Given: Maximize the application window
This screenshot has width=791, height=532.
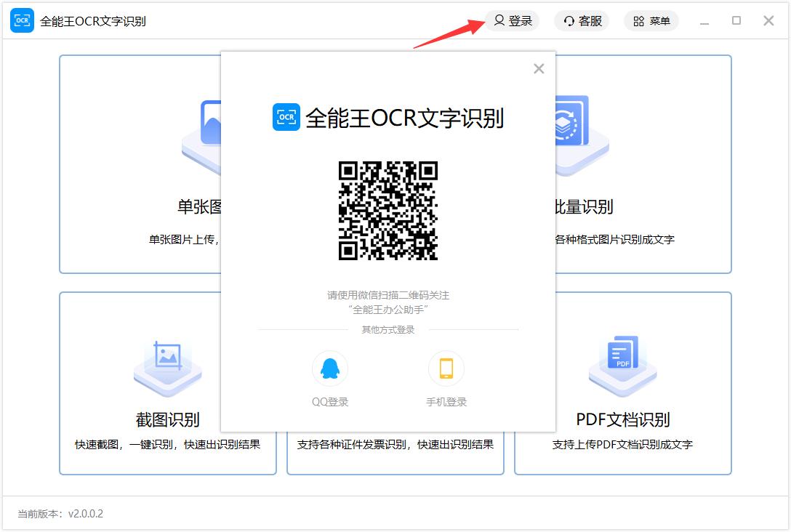Looking at the screenshot, I should pos(736,21).
